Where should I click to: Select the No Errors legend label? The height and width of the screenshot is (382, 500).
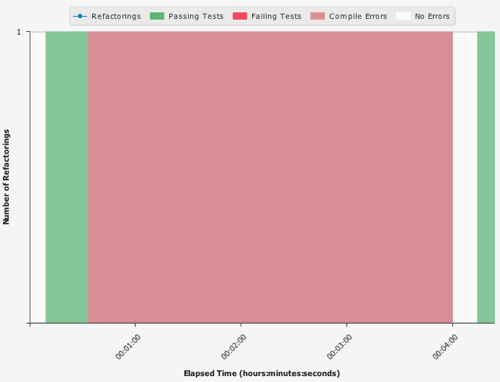(432, 16)
